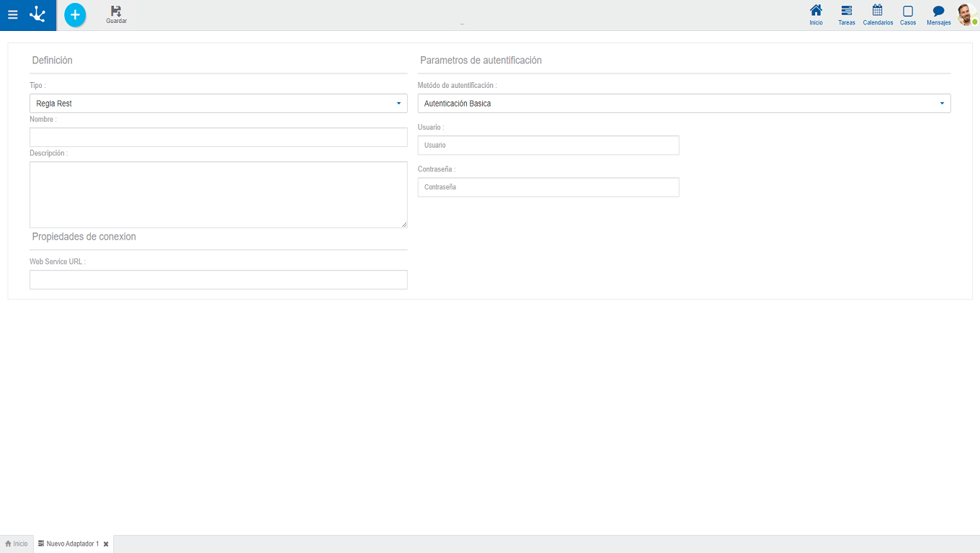980x553 pixels.
Task: Click the blue plus create button
Action: (75, 14)
